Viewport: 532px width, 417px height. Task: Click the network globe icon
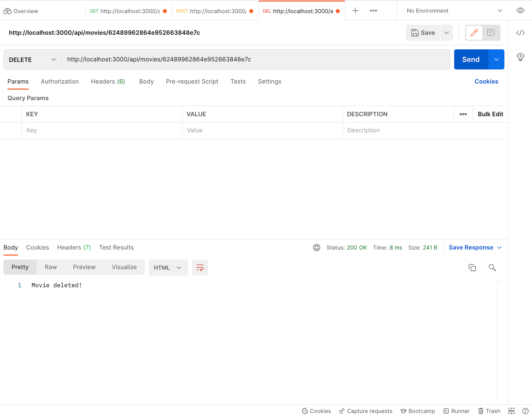317,248
